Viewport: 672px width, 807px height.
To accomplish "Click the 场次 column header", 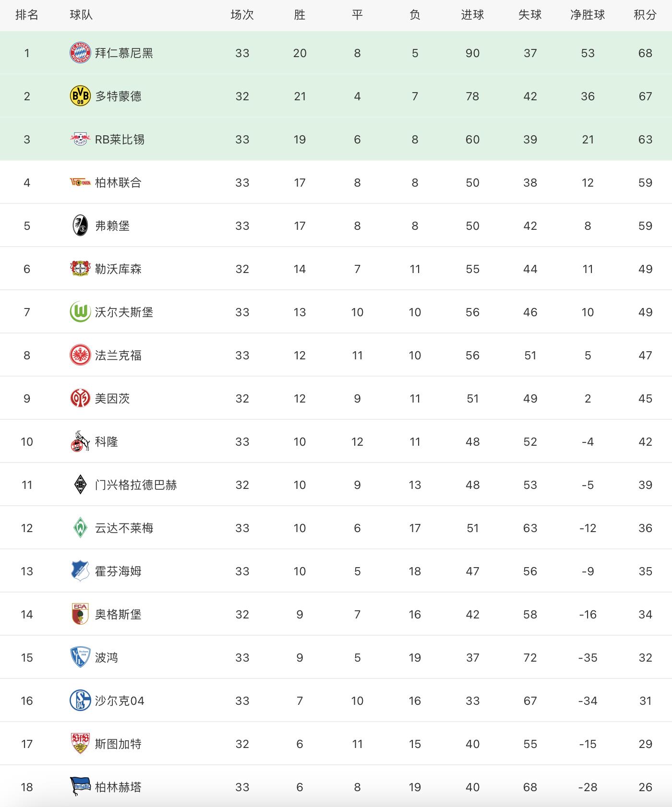I will 242,15.
